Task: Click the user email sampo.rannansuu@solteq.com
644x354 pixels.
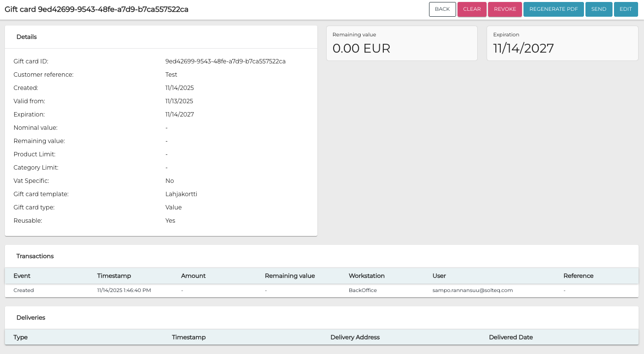Action: (472, 291)
